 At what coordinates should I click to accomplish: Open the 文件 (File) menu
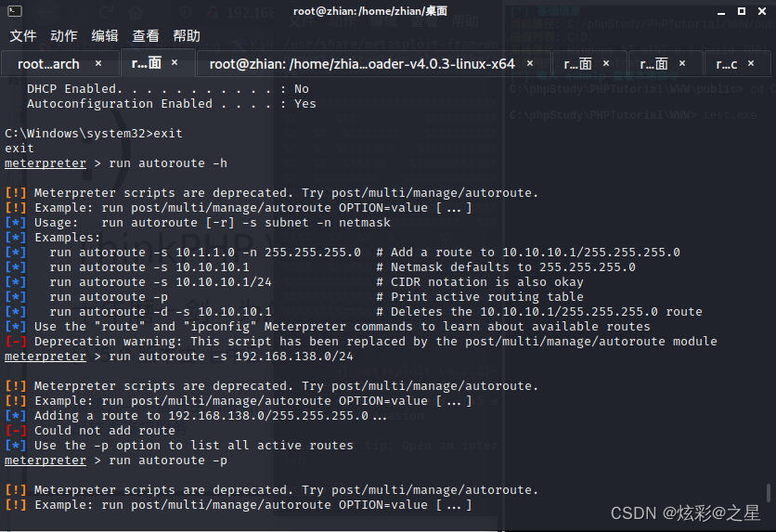(x=23, y=35)
